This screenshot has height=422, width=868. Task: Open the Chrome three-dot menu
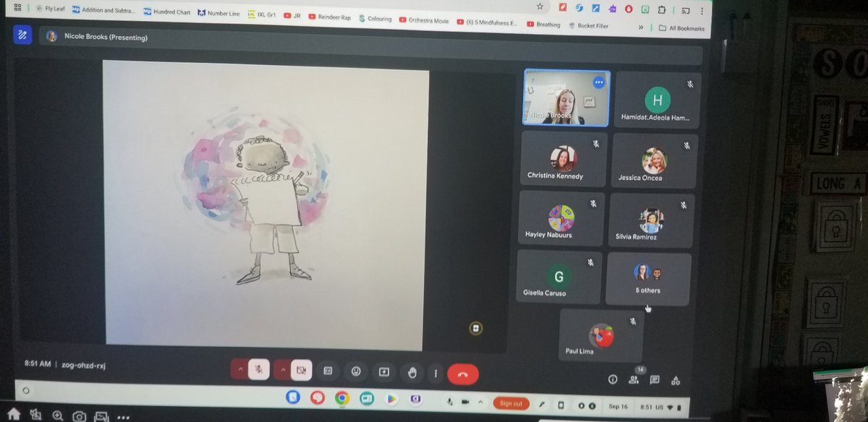click(702, 12)
